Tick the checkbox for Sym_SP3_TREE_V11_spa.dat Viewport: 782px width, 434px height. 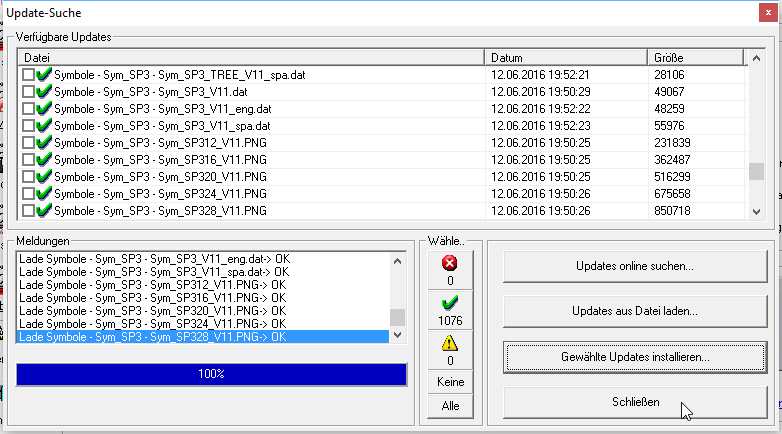click(x=28, y=75)
